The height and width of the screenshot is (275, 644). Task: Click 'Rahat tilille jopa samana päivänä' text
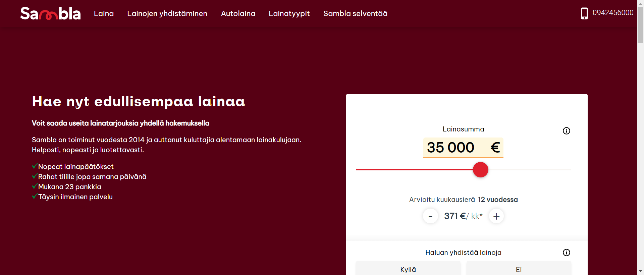click(92, 177)
